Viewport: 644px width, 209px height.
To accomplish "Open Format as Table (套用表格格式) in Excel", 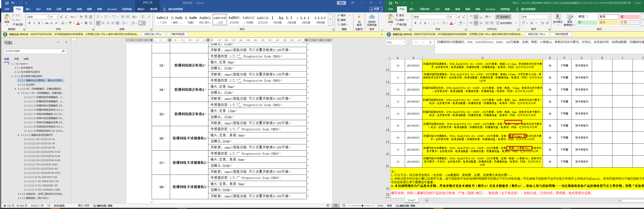I will (x=569, y=20).
